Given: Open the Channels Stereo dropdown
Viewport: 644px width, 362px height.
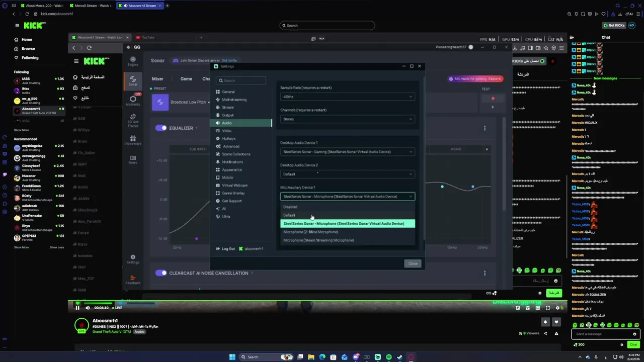Looking at the screenshot, I should pos(347,119).
